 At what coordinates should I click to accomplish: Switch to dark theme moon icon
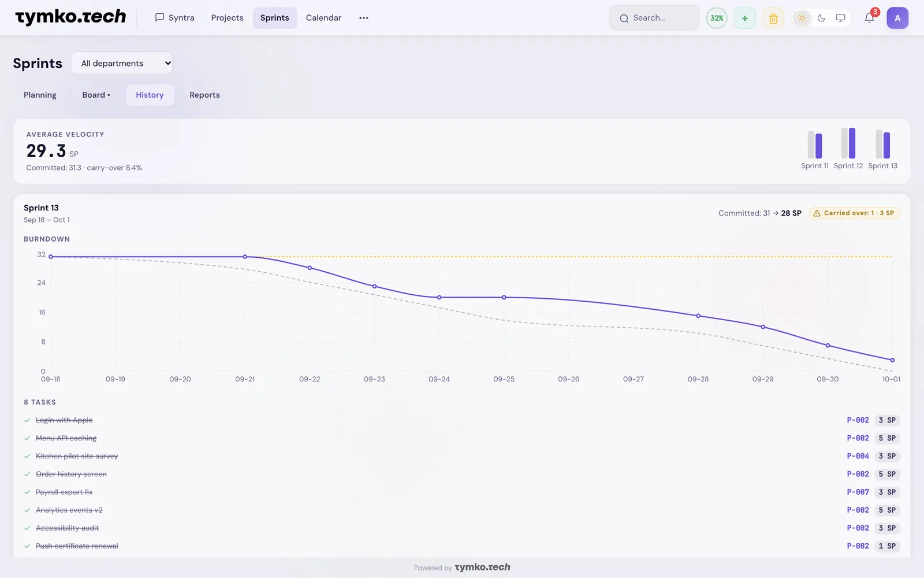coord(821,18)
